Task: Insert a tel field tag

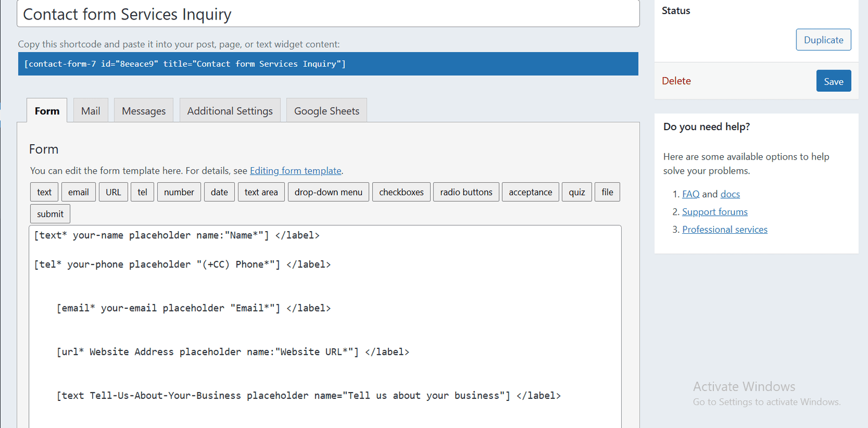Action: [142, 192]
